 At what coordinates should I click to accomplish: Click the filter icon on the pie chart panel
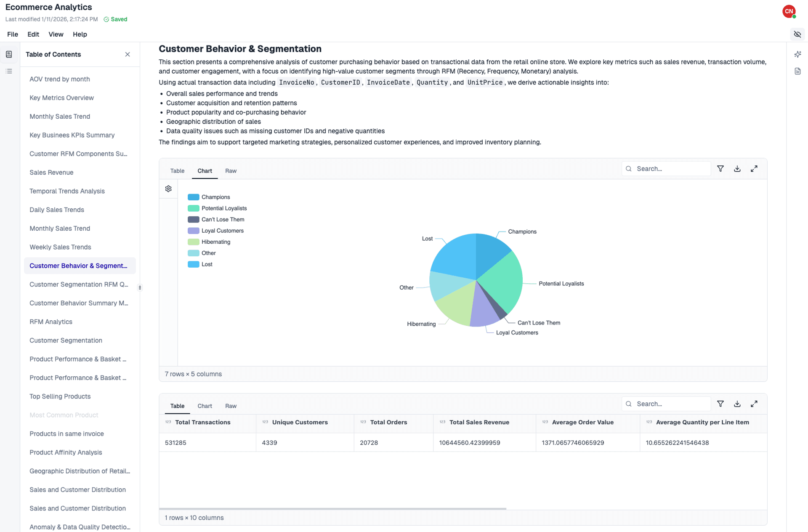coord(720,168)
